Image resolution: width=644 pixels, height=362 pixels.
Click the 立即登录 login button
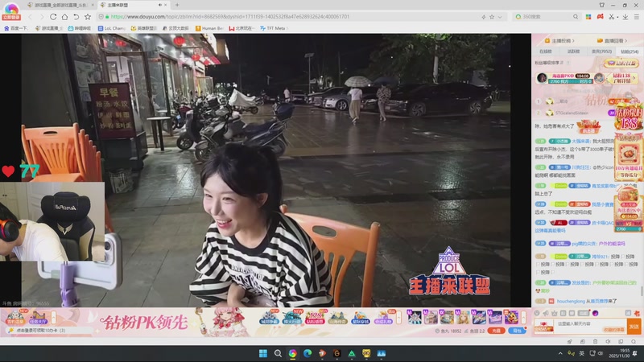[x=11, y=17]
